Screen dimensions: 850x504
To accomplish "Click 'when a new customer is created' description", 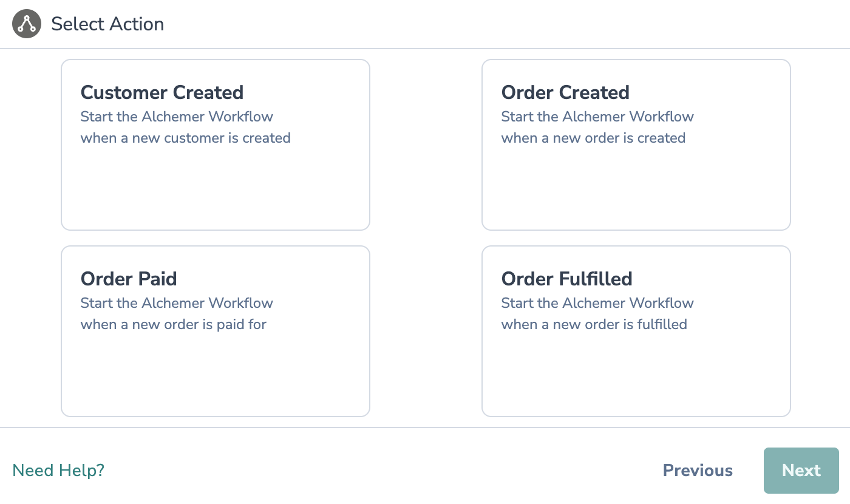I will [x=185, y=138].
